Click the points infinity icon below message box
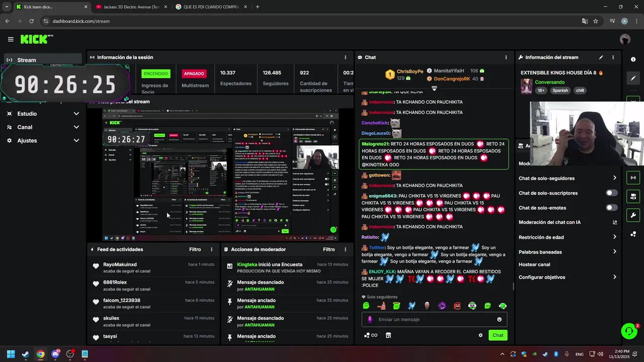 371,335
